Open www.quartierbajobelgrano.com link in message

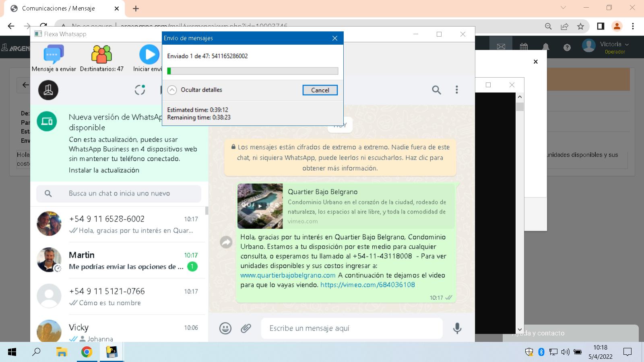pyautogui.click(x=288, y=275)
